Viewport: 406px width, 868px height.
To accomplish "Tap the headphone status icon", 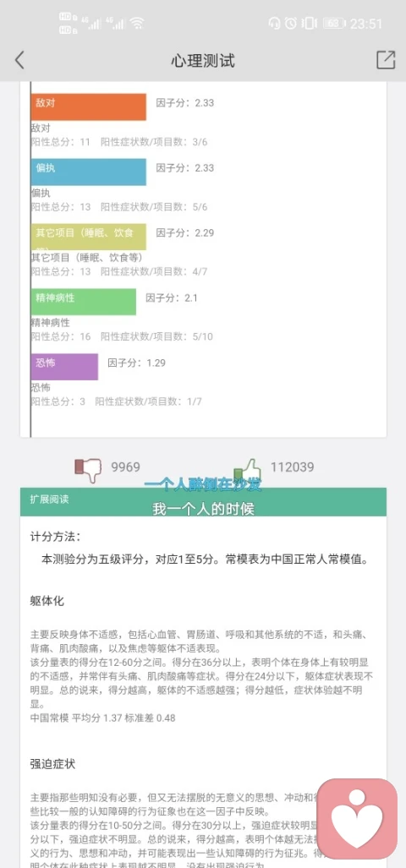I will [x=273, y=24].
